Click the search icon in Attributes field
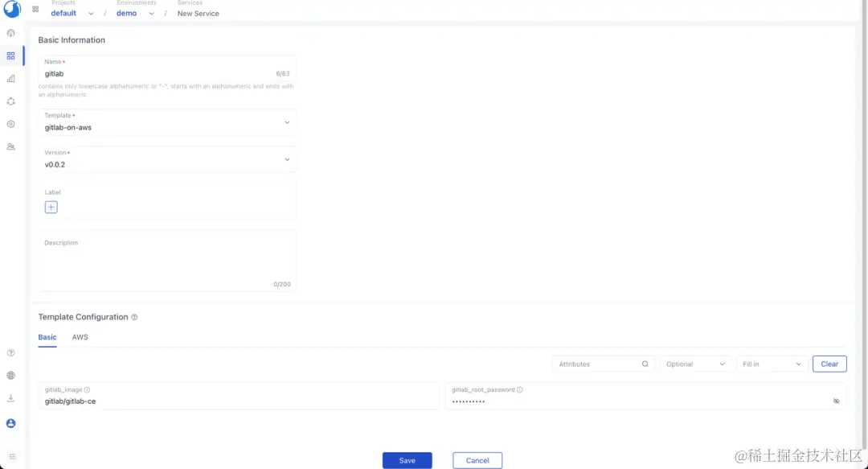 click(645, 364)
